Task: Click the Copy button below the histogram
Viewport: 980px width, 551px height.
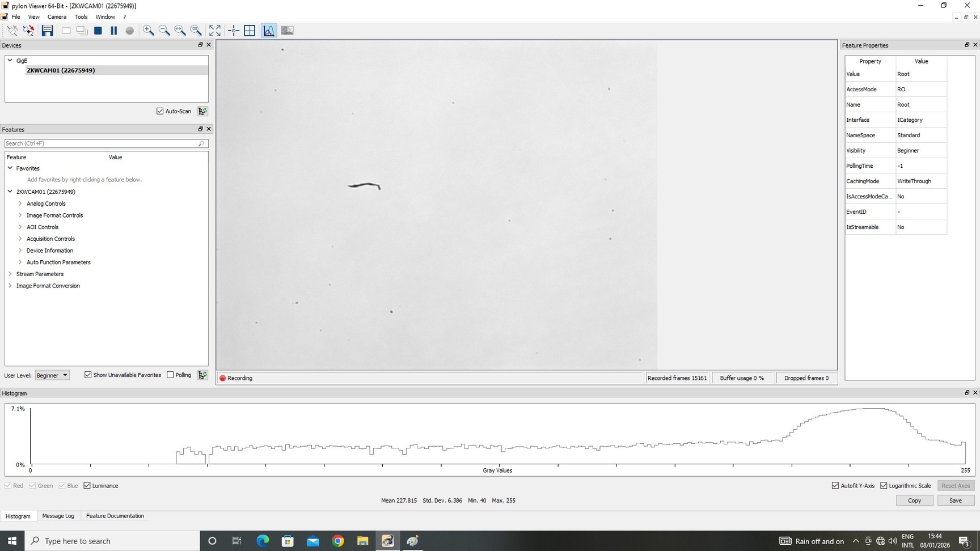Action: (914, 500)
